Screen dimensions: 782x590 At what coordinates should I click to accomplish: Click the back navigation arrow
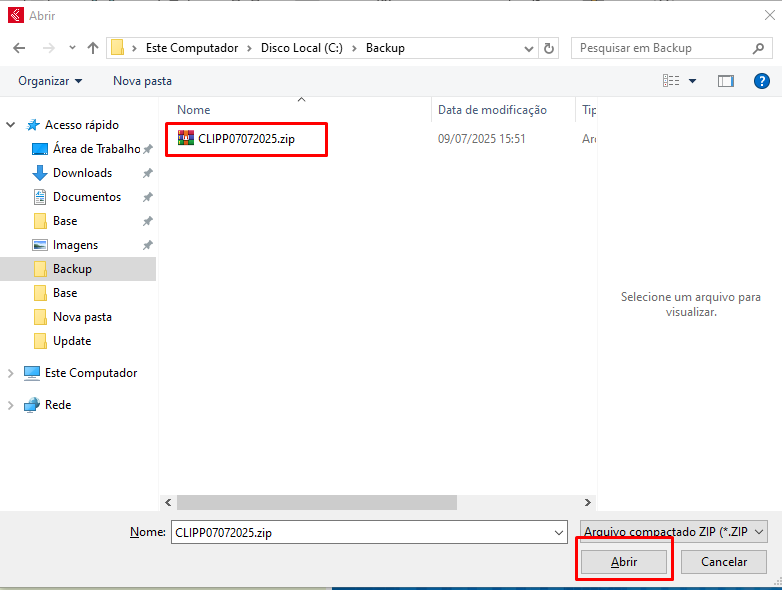19,48
